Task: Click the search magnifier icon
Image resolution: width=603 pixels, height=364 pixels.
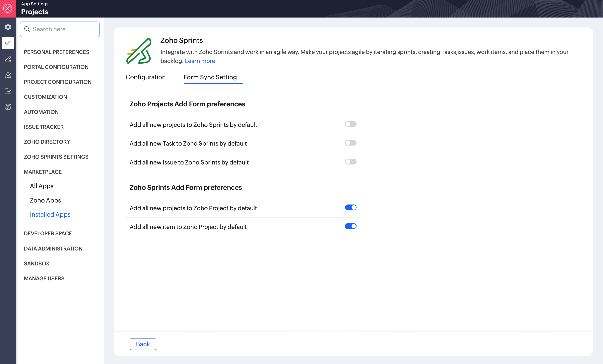Action: [x=27, y=29]
